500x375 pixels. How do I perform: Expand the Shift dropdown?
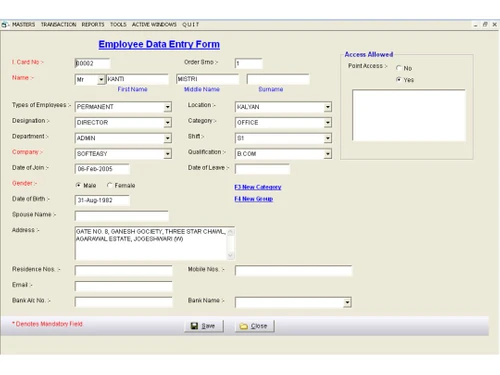pyautogui.click(x=328, y=138)
